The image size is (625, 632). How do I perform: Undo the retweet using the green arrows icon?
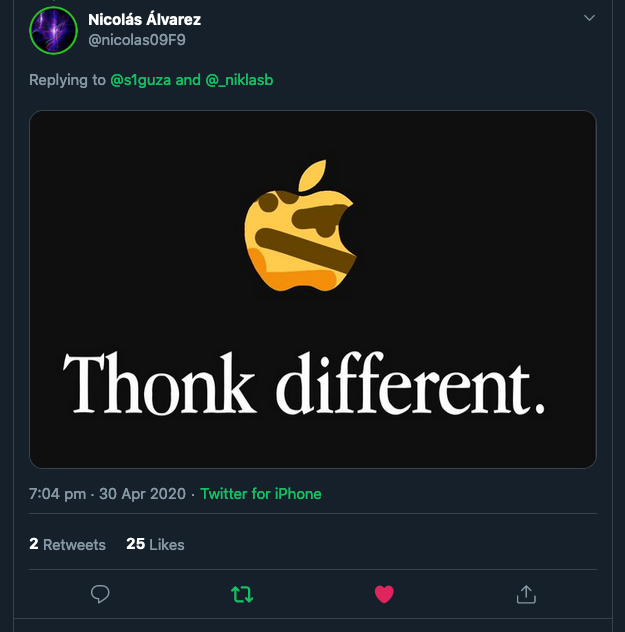(x=242, y=594)
